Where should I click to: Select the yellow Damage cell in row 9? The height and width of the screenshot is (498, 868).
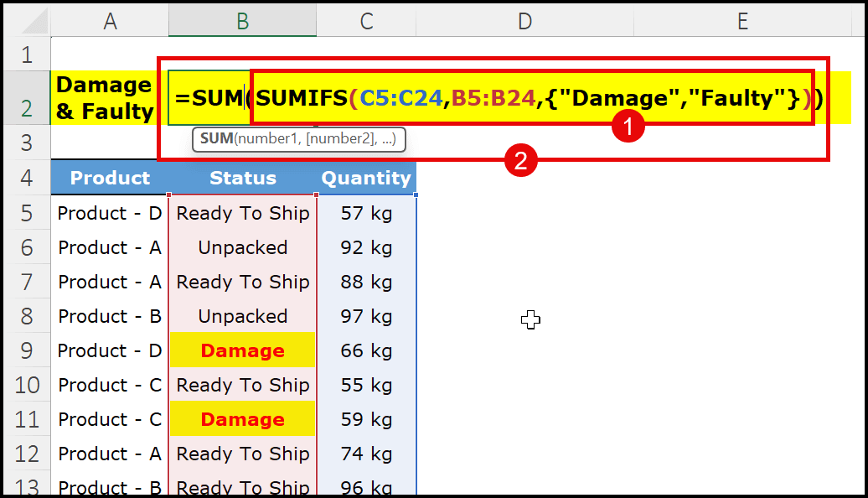(242, 350)
